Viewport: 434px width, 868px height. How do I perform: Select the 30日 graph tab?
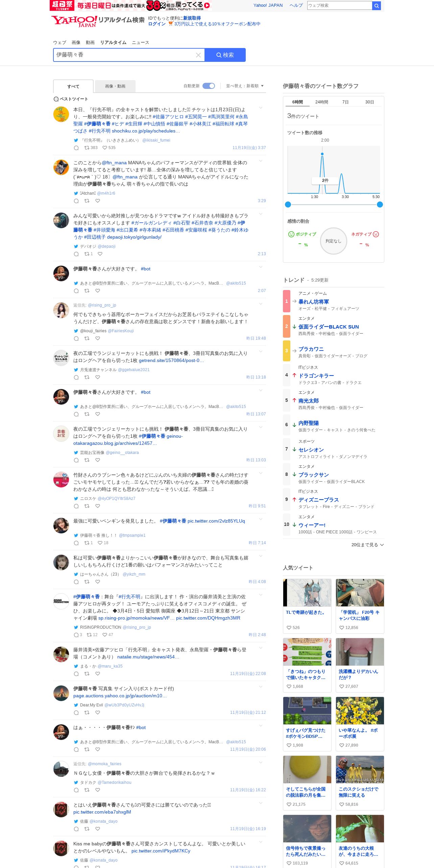click(x=370, y=102)
